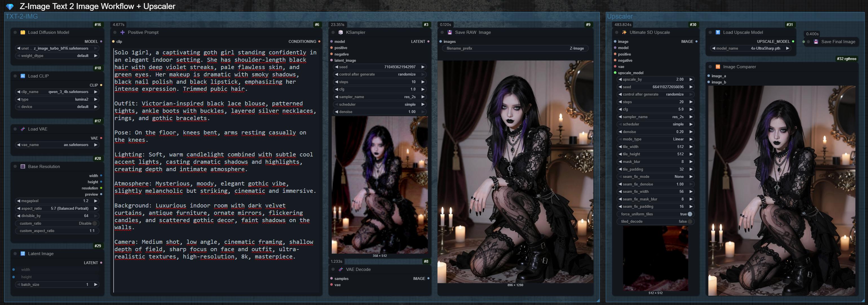Select the Upscaler group title
This screenshot has height=305, width=868.
(x=620, y=16)
